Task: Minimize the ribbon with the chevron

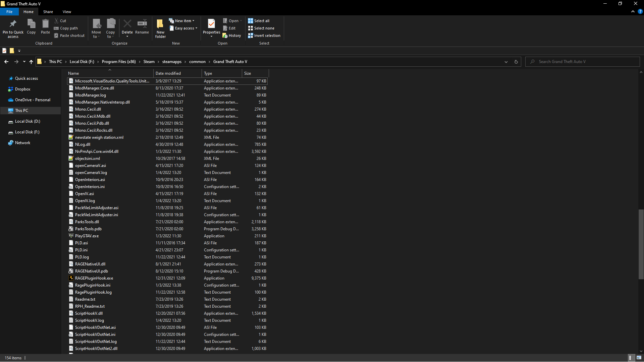Action: click(633, 11)
